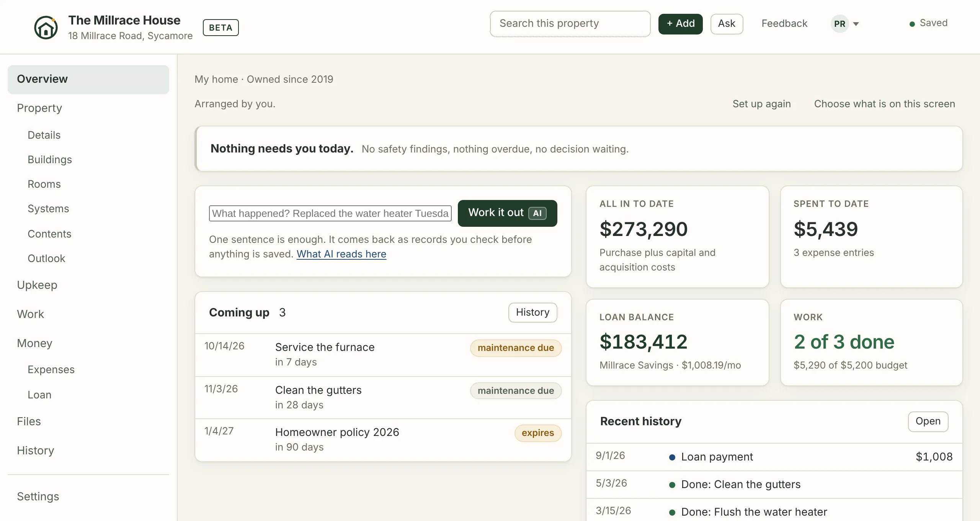Focus the Search this property field
Viewport: 980px width, 521px height.
570,24
